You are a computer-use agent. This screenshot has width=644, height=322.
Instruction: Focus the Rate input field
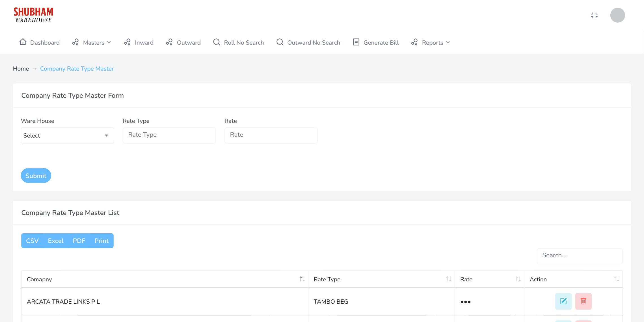(x=271, y=135)
